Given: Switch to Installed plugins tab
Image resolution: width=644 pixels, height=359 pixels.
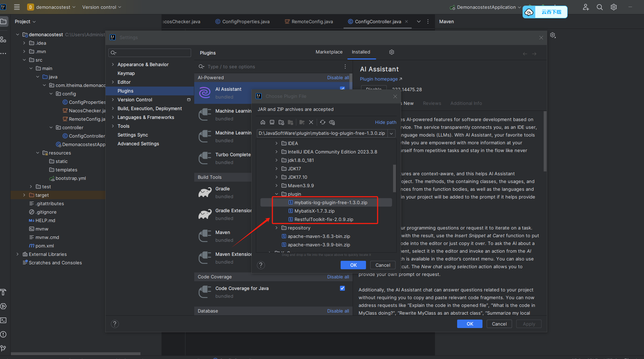Looking at the screenshot, I should [361, 52].
